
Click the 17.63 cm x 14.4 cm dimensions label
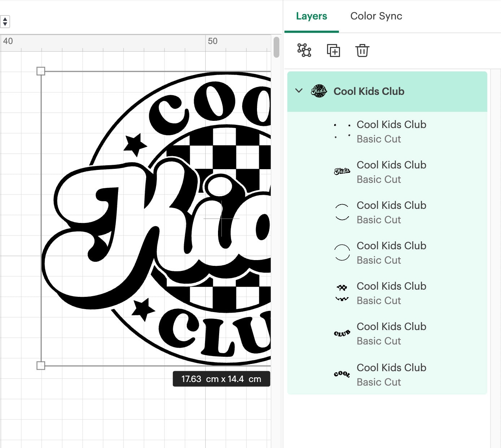coord(221,379)
